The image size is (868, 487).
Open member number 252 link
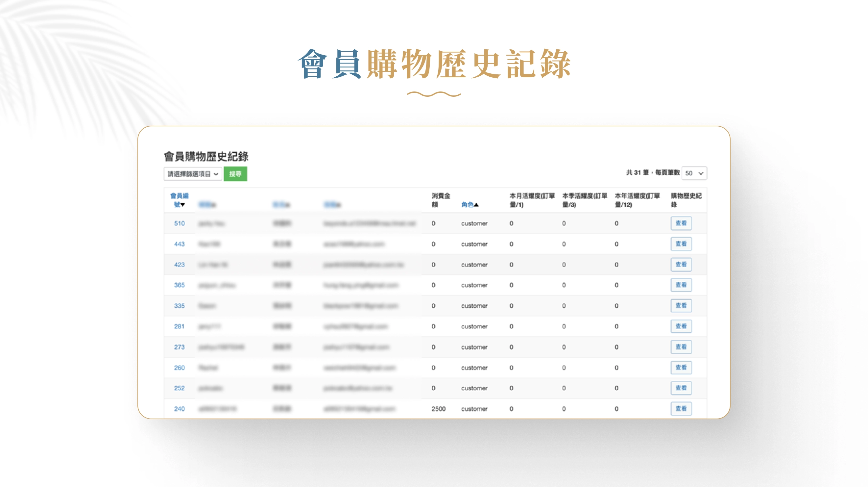[179, 388]
